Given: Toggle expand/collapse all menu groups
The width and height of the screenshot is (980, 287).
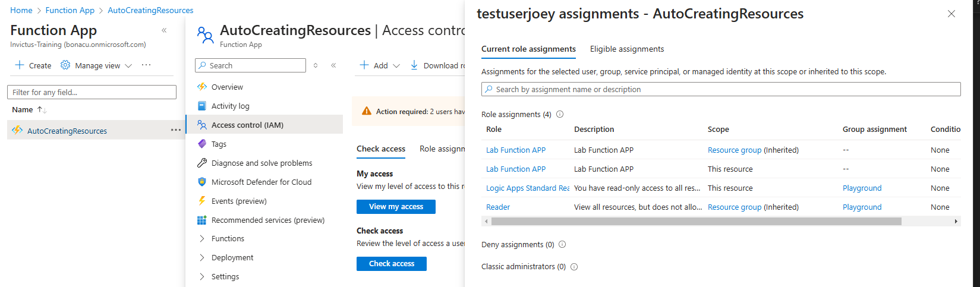Looking at the screenshot, I should [x=316, y=65].
